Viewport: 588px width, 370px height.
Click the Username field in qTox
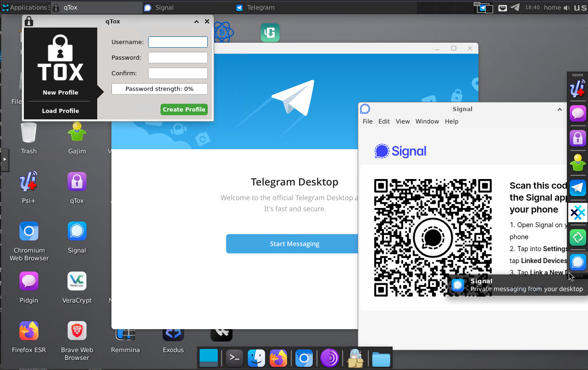tap(178, 42)
